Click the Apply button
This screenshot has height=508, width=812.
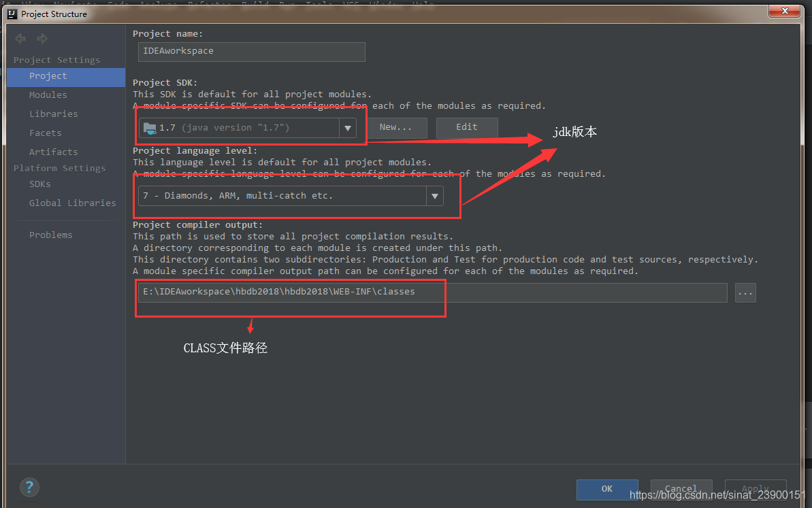click(x=756, y=489)
